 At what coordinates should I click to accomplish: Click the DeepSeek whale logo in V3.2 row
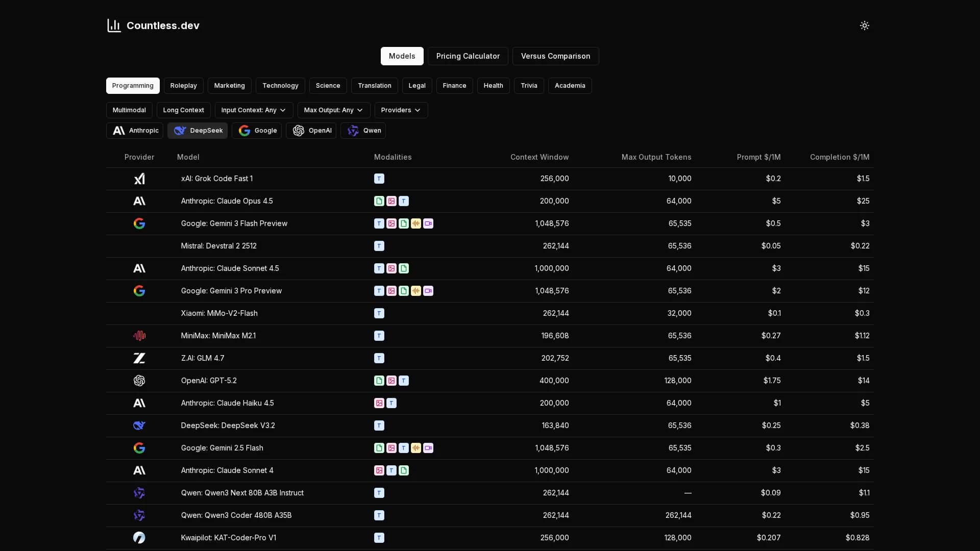pyautogui.click(x=139, y=425)
